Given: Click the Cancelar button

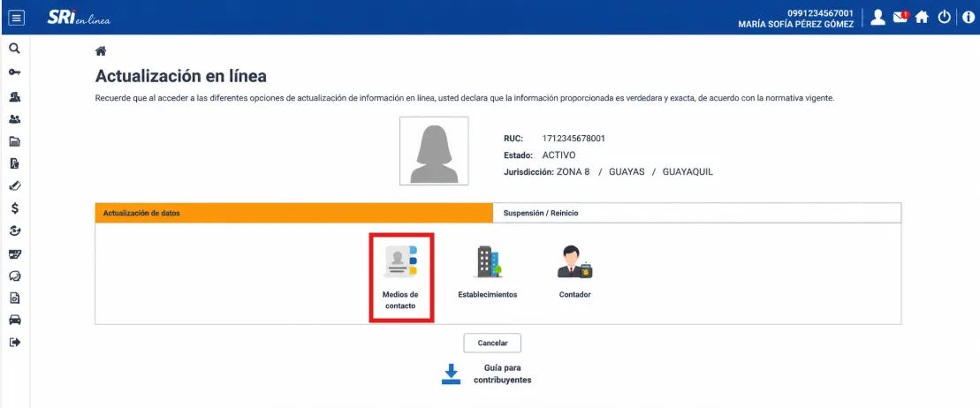Looking at the screenshot, I should pyautogui.click(x=492, y=343).
